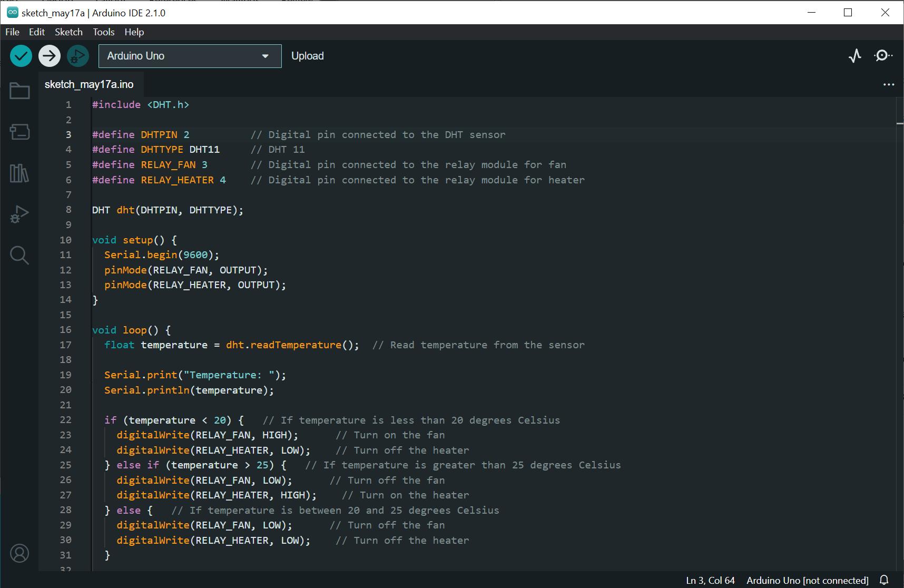The height and width of the screenshot is (588, 904).
Task: Expand the Arduino Uno board selector dropdown
Action: [190, 56]
